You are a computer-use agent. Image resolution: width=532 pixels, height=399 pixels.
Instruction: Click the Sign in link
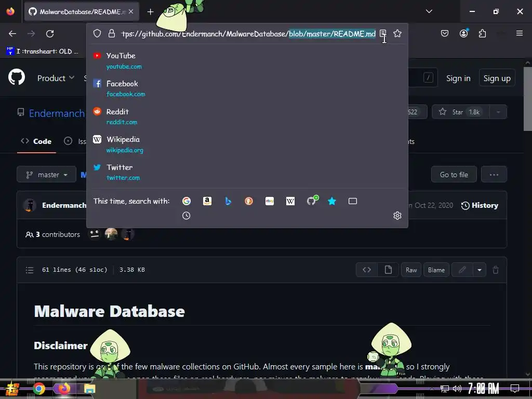tap(458, 78)
